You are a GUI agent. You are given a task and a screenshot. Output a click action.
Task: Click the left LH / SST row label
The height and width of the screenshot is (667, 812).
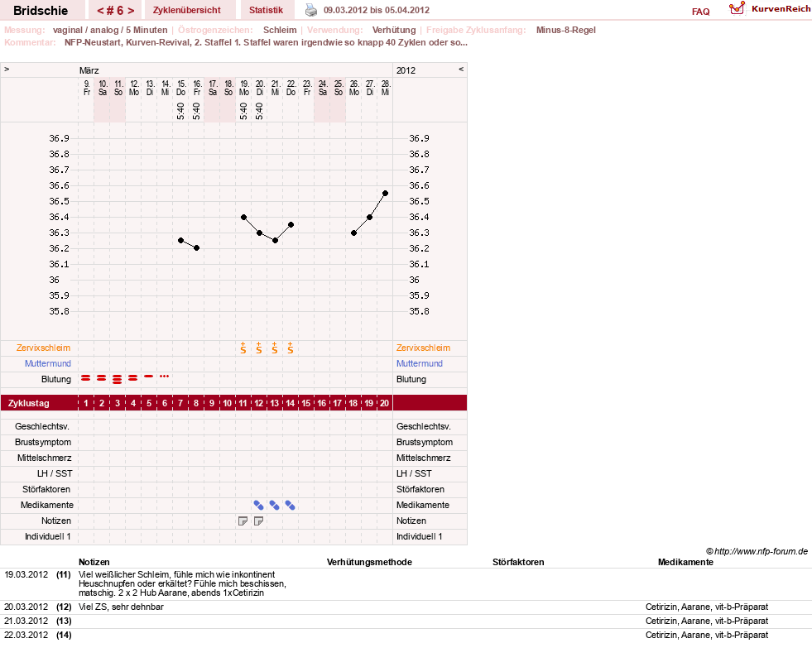point(55,473)
